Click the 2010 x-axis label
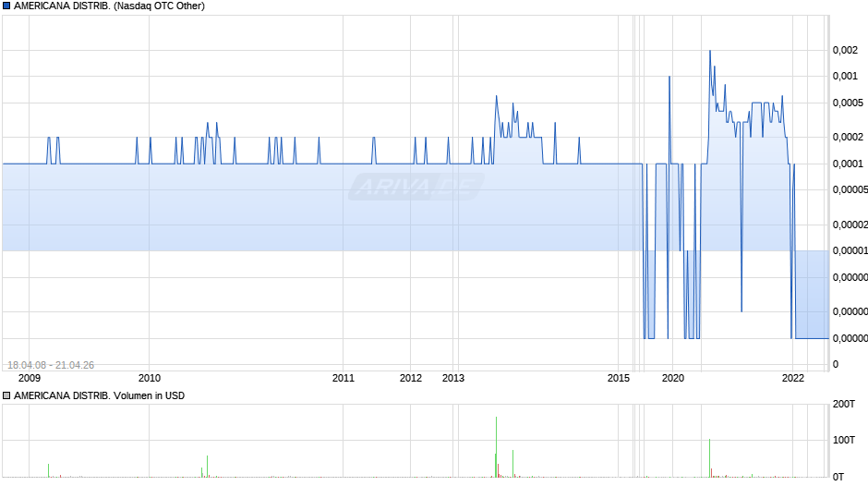Screen dimensions: 868x486 [x=150, y=378]
